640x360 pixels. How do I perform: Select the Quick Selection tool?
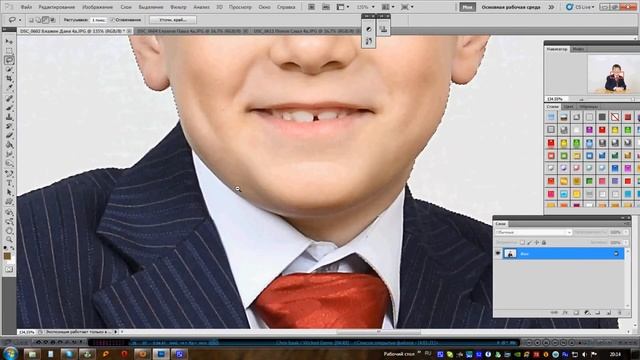(x=9, y=70)
